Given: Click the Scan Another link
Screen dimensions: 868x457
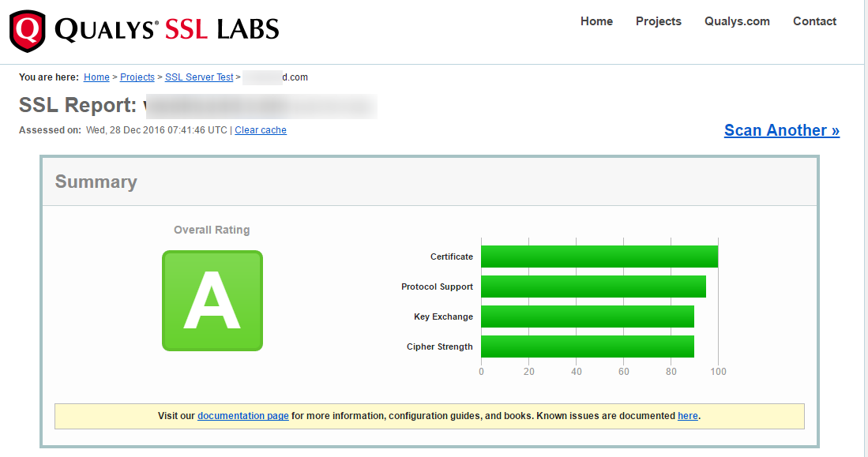Looking at the screenshot, I should [x=781, y=130].
